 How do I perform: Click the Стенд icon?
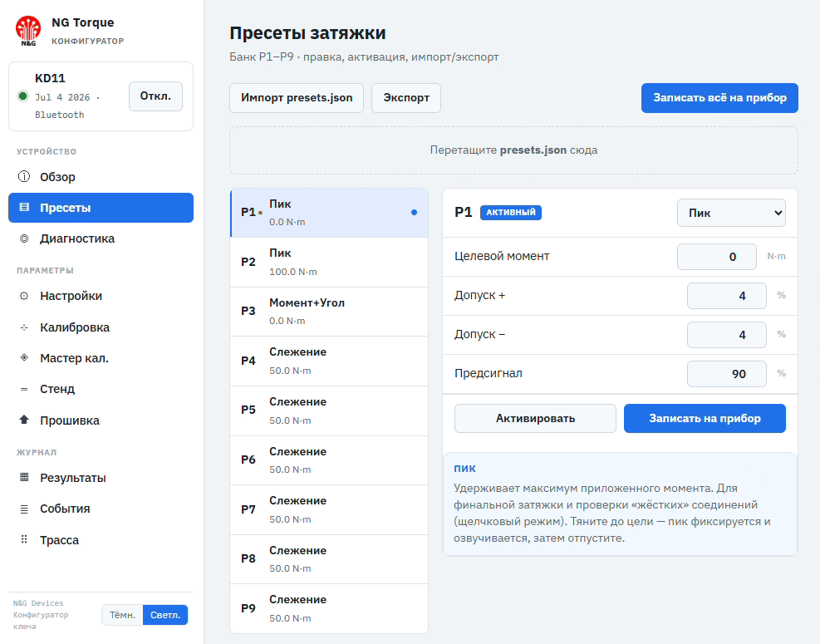pyautogui.click(x=24, y=389)
